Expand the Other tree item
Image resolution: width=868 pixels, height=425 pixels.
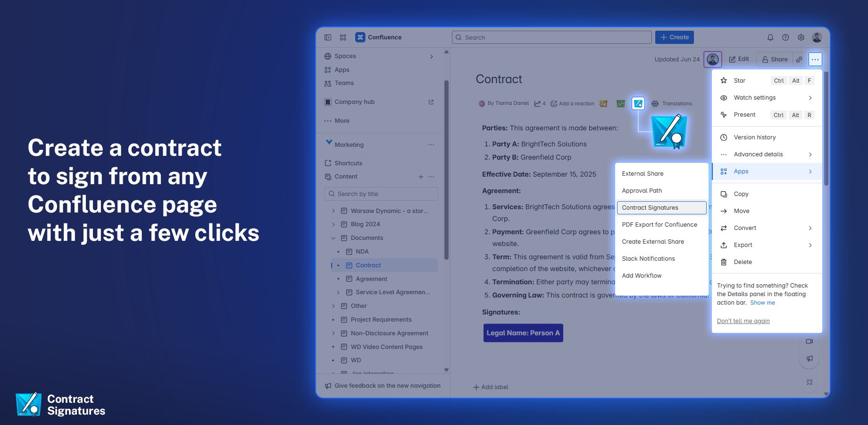333,306
